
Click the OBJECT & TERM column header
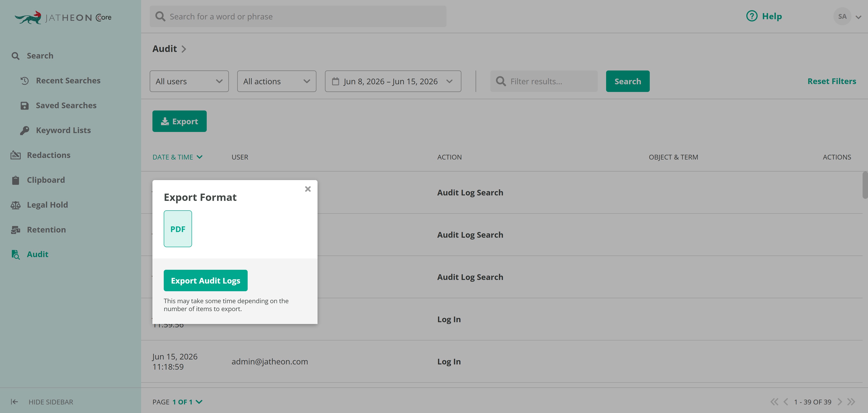point(673,157)
